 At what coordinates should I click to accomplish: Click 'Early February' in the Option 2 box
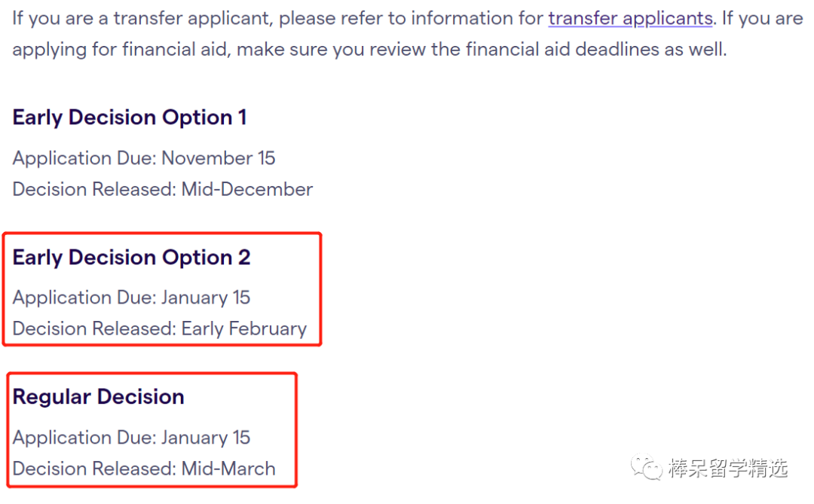click(244, 328)
